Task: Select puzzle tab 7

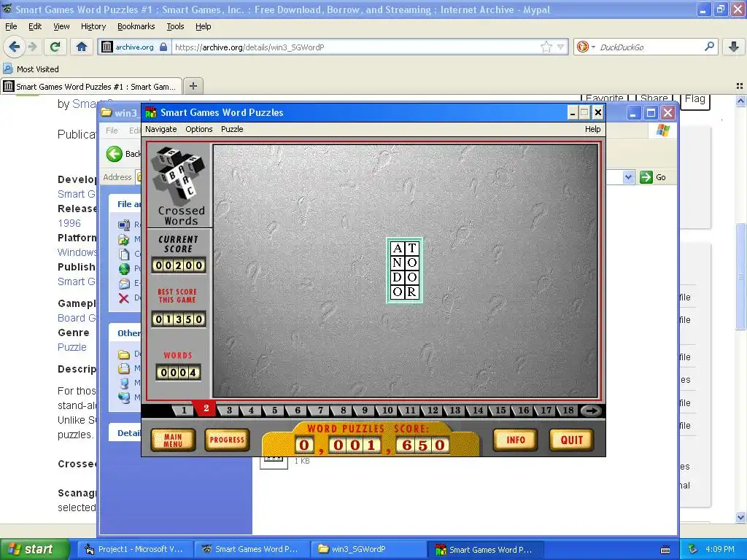Action: pos(320,411)
